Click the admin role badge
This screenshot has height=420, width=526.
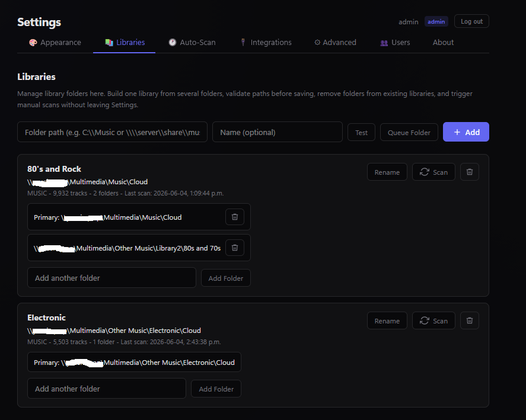tap(436, 22)
